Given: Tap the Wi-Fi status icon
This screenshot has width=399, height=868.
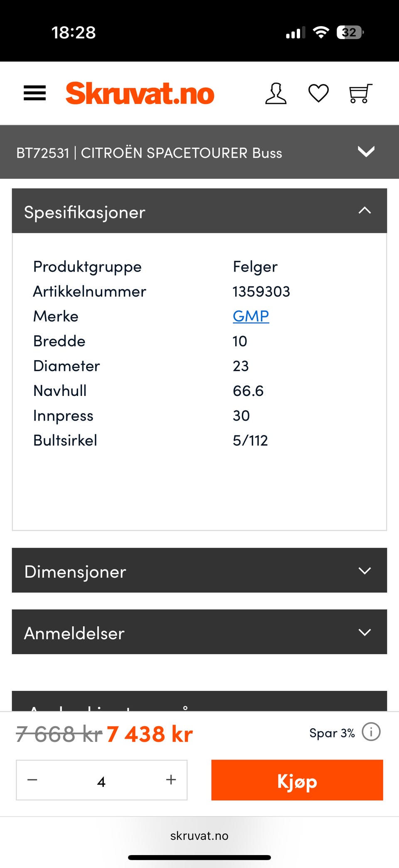Looking at the screenshot, I should click(x=320, y=32).
